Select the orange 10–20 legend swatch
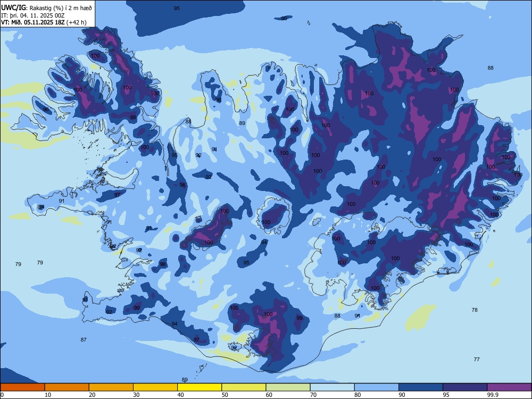Screen dimensions: 532x399 tap(67, 387)
